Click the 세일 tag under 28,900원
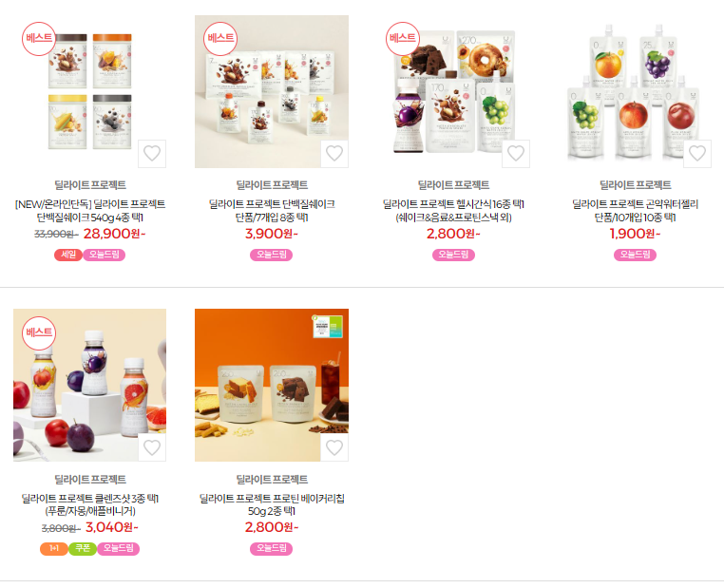 (68, 255)
